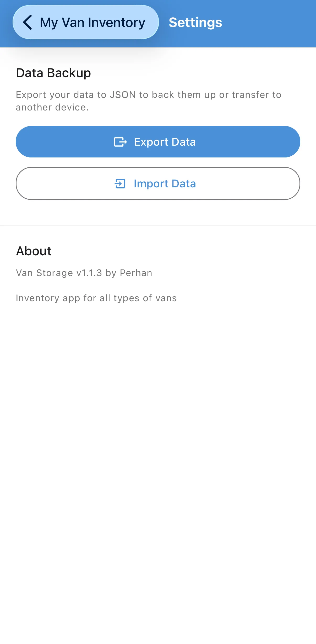Click the divider line above About

158,225
